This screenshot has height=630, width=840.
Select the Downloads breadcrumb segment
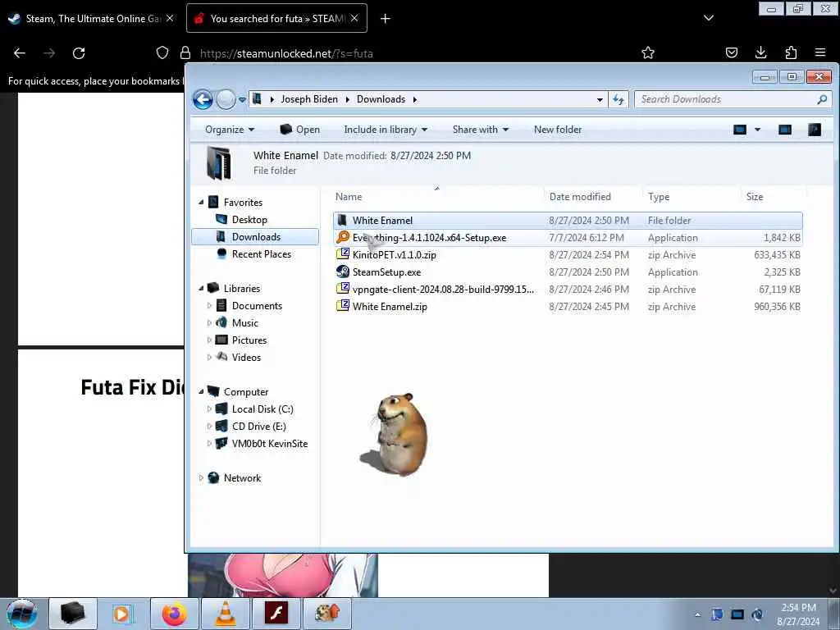(x=381, y=99)
